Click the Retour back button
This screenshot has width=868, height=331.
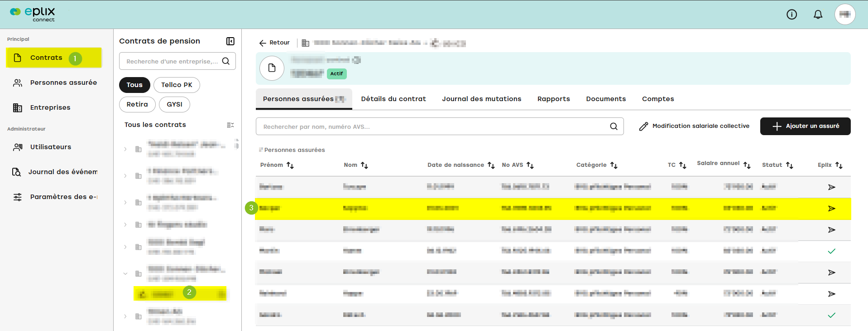274,43
